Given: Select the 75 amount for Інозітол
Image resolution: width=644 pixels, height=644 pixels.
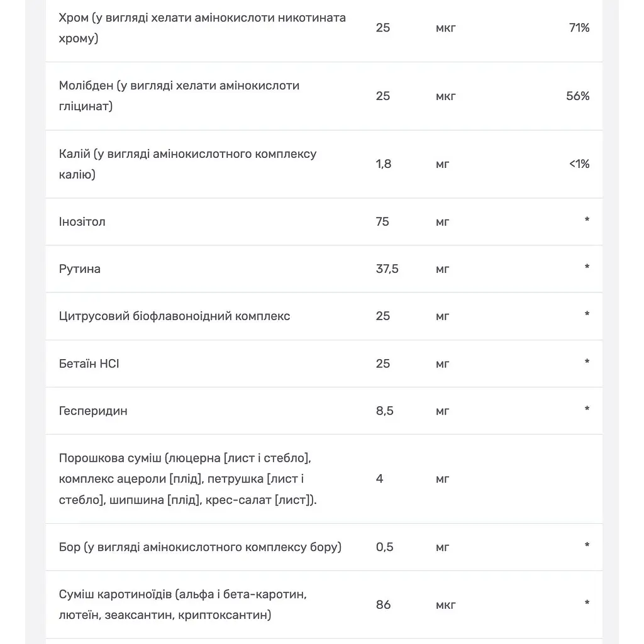Looking at the screenshot, I should tap(382, 222).
